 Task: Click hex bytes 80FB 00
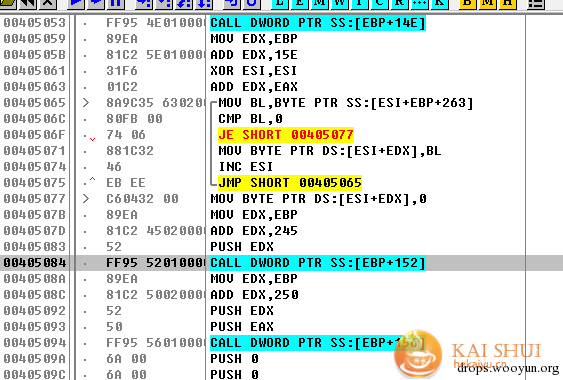point(134,119)
